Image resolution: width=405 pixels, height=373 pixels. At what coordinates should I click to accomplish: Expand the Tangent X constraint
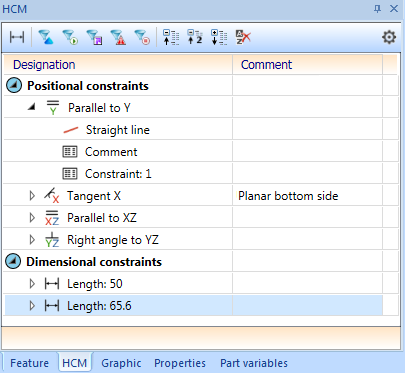pyautogui.click(x=32, y=196)
